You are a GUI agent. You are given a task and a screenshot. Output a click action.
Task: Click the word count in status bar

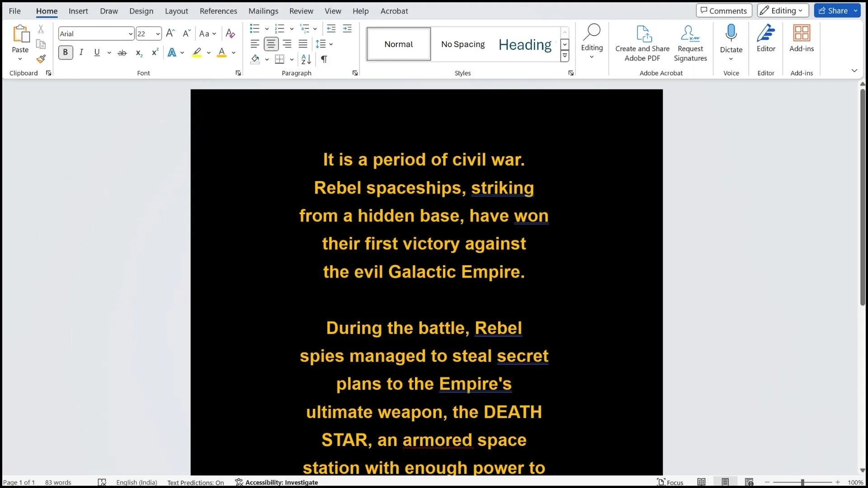58,482
